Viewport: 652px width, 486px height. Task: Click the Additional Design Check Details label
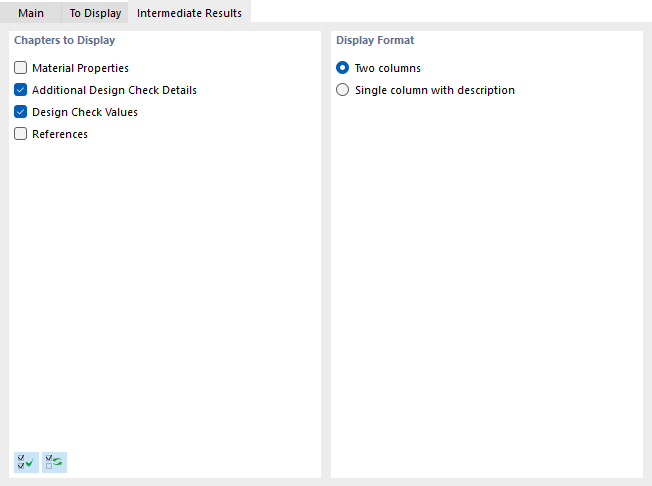(x=114, y=90)
